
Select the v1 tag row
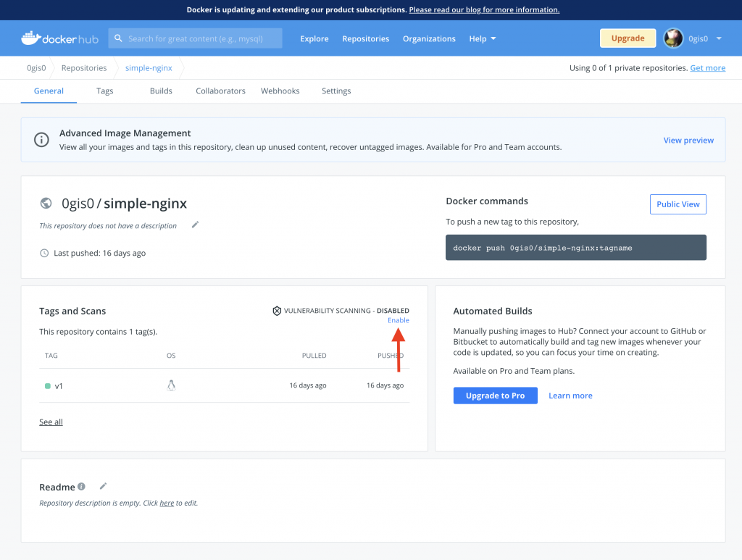tap(225, 385)
